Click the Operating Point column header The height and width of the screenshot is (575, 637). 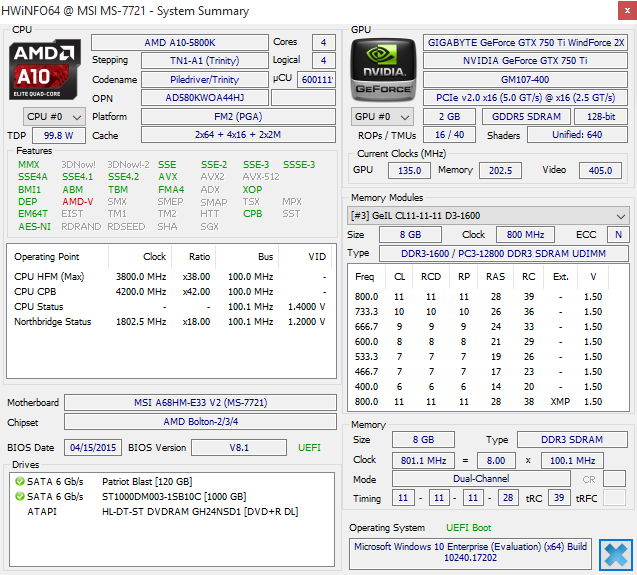point(58,257)
